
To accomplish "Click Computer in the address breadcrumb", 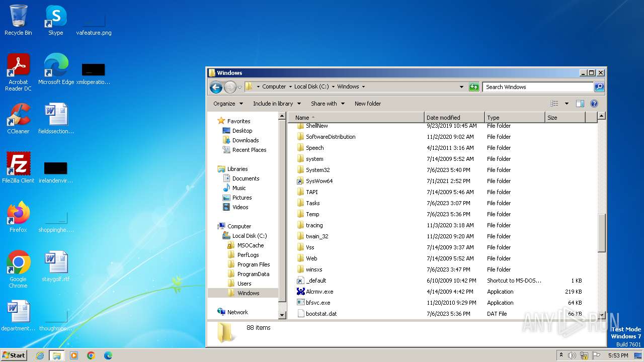I will pyautogui.click(x=274, y=87).
